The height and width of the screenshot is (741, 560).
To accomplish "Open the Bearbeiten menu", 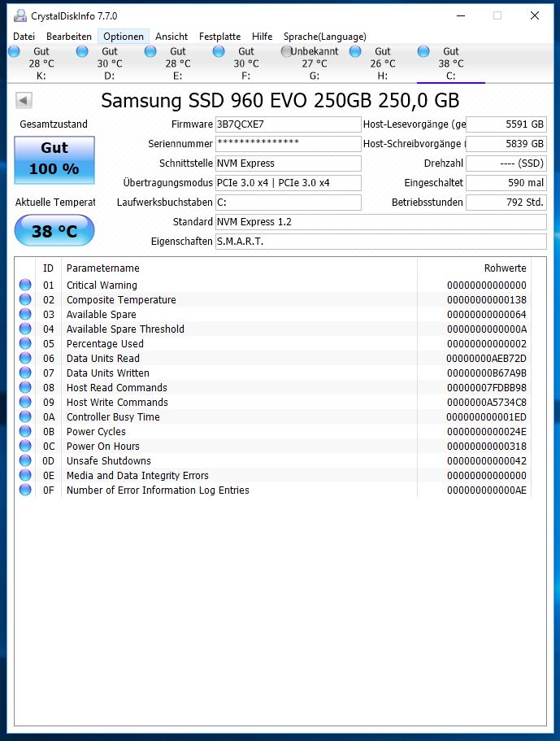I will point(69,37).
